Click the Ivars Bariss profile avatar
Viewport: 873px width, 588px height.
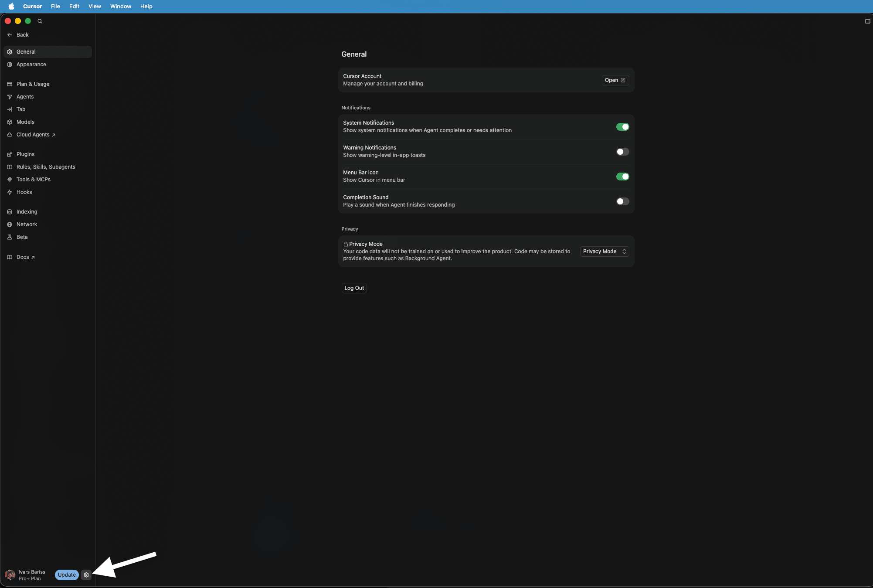point(10,575)
